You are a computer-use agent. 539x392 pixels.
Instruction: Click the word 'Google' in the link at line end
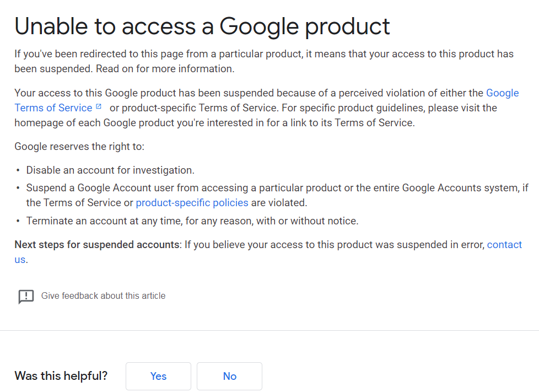tap(502, 93)
